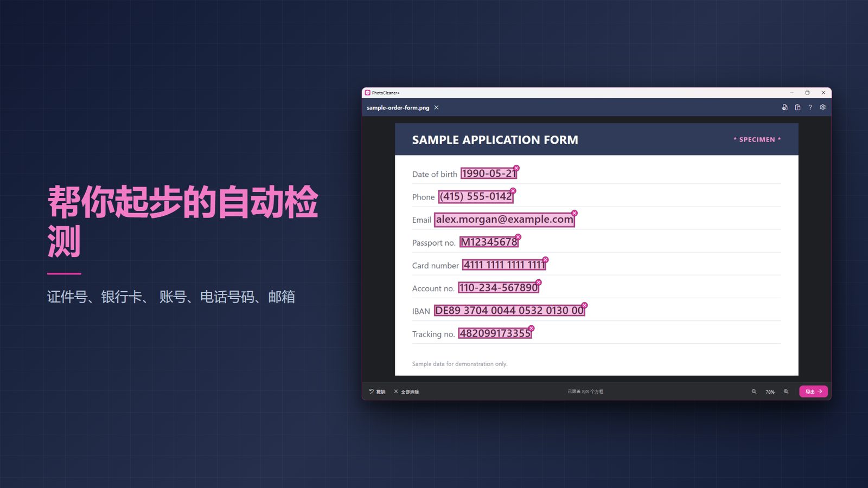Click the 撤销 undo button
Screen dimensions: 868x488
(377, 391)
